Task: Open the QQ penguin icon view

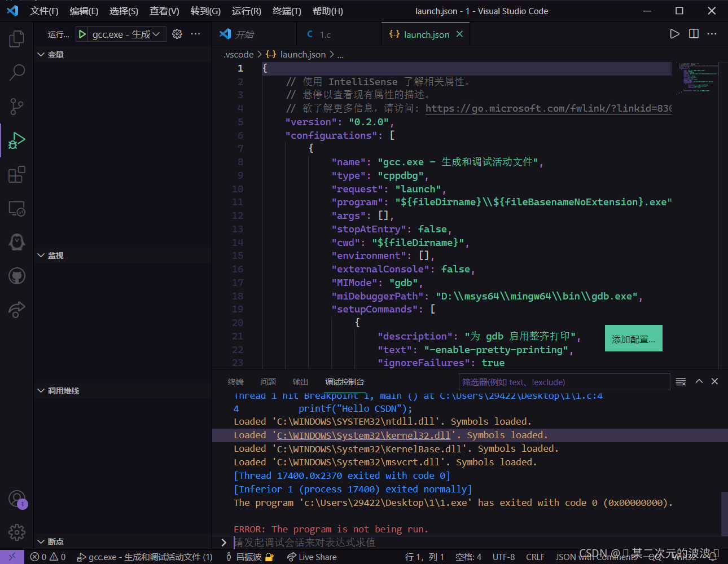Action: pyautogui.click(x=17, y=242)
